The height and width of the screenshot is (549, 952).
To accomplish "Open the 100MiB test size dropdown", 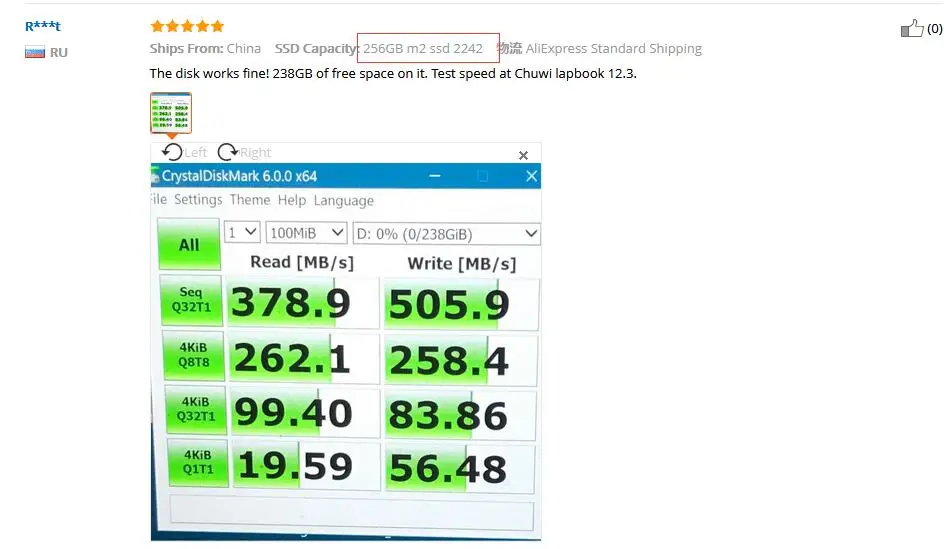I will pos(306,233).
